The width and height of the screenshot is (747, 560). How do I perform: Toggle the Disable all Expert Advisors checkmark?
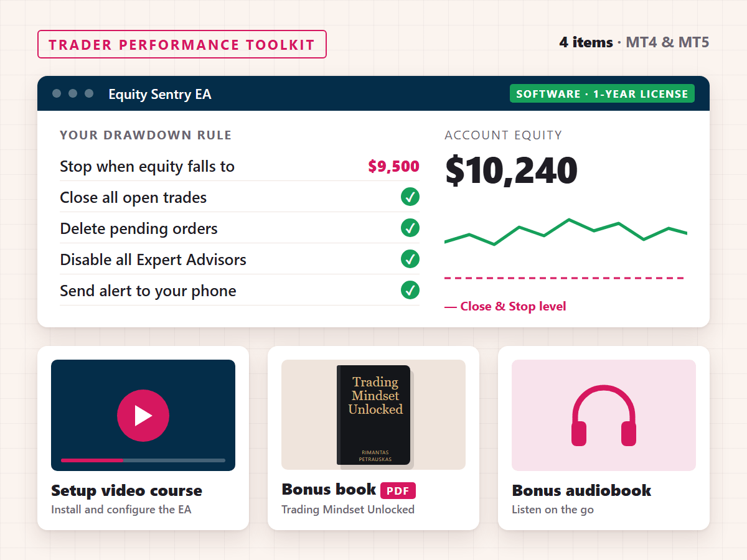tap(410, 259)
